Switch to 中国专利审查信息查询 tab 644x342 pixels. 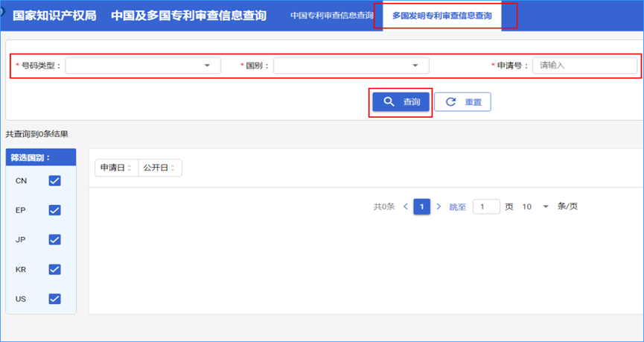332,16
